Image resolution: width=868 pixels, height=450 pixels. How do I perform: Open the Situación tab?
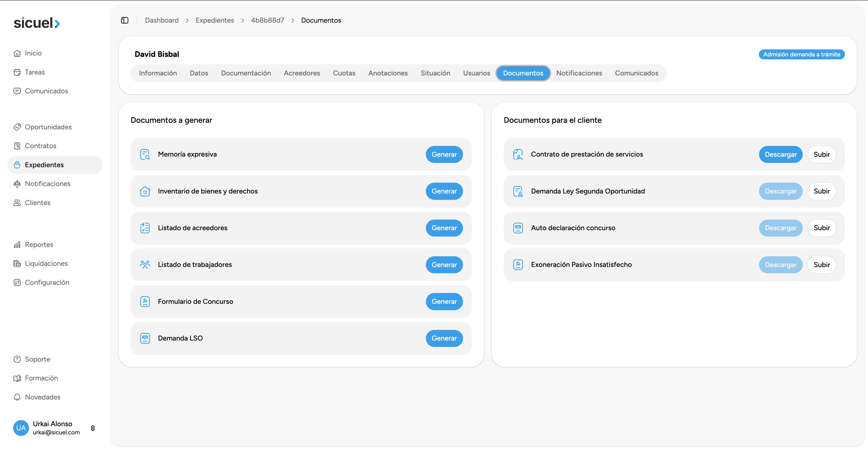pos(435,73)
